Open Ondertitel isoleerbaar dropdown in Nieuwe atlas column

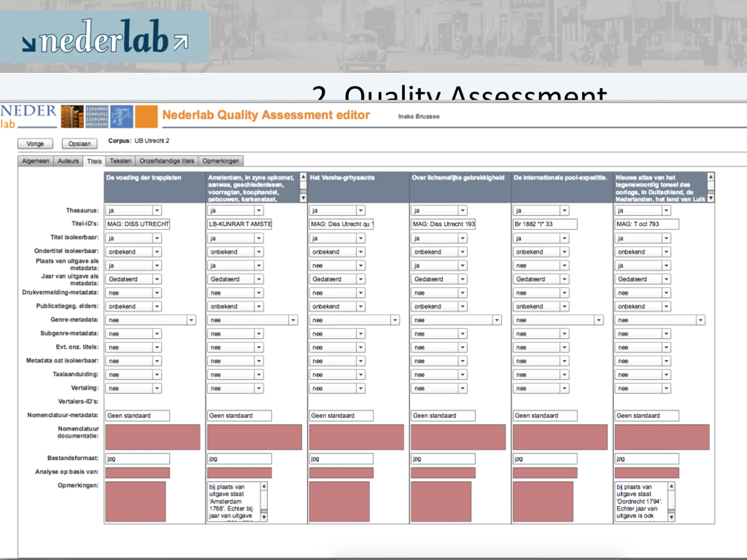[x=643, y=252]
